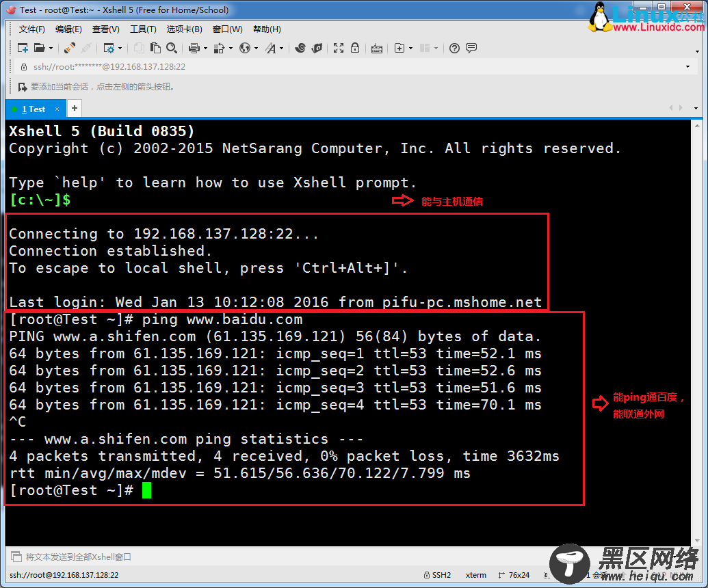
Task: Click the terminal cursor at root@Test prompt
Action: tap(147, 490)
